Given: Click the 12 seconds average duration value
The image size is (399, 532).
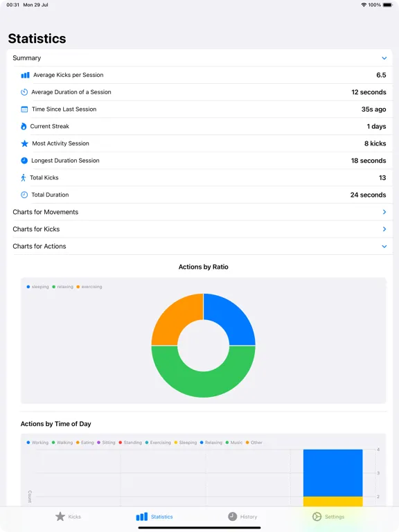Looking at the screenshot, I should click(x=369, y=92).
